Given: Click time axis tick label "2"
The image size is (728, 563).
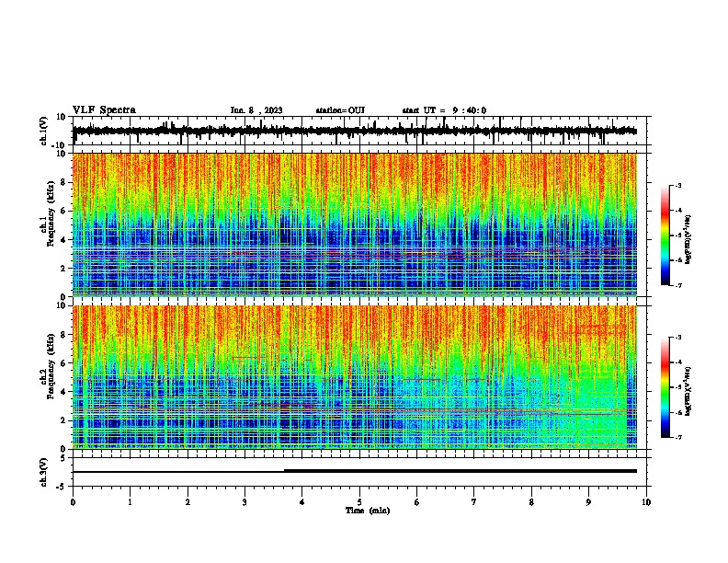Looking at the screenshot, I should 188,502.
